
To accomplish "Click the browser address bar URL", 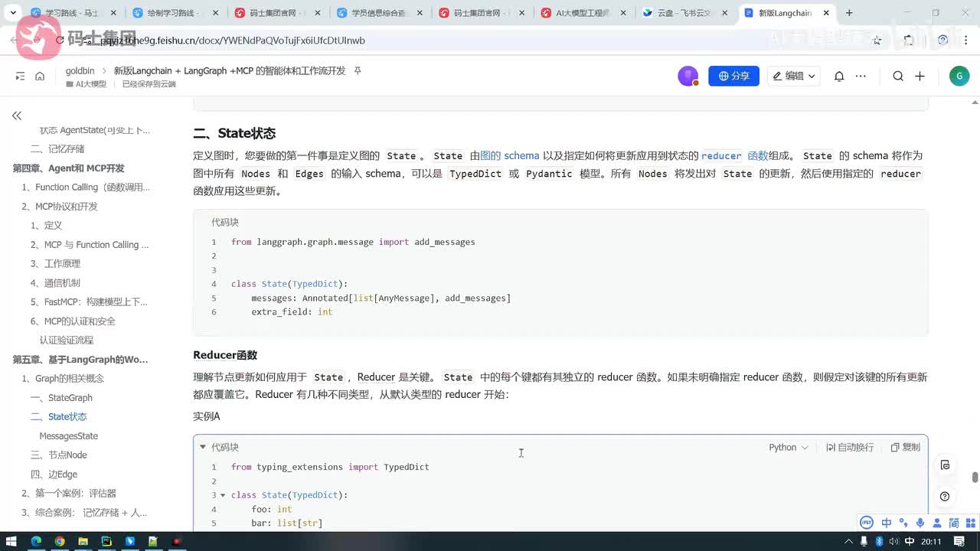I will click(233, 41).
